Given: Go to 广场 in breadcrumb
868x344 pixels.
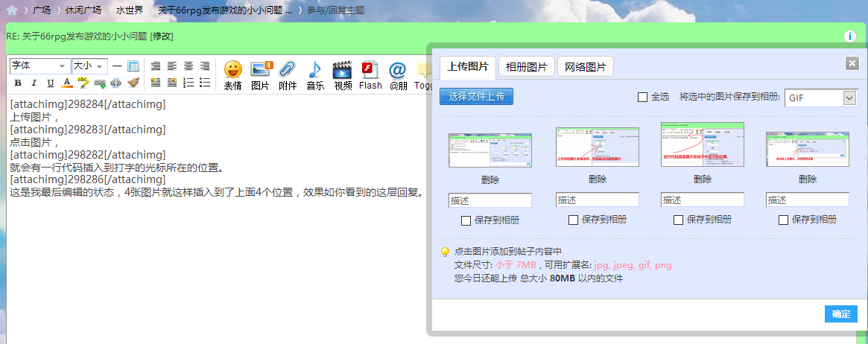Looking at the screenshot, I should point(42,10).
